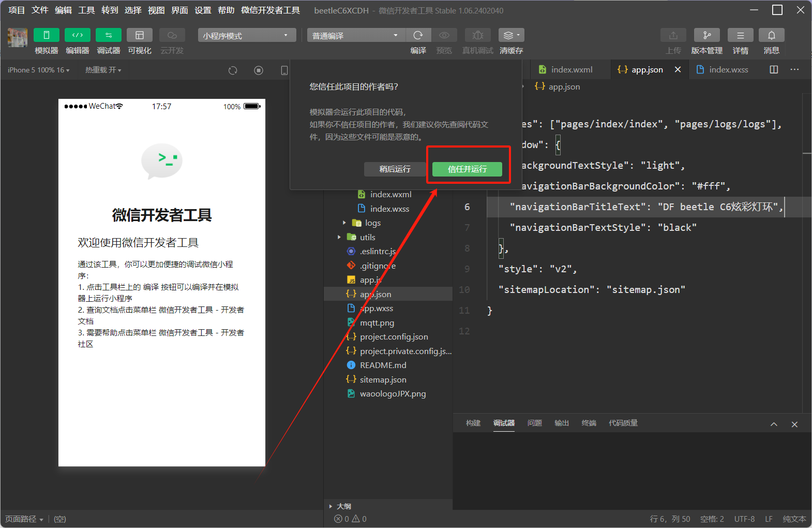Open the 普通编译 compile mode dropdown
This screenshot has height=528, width=812.
[356, 35]
